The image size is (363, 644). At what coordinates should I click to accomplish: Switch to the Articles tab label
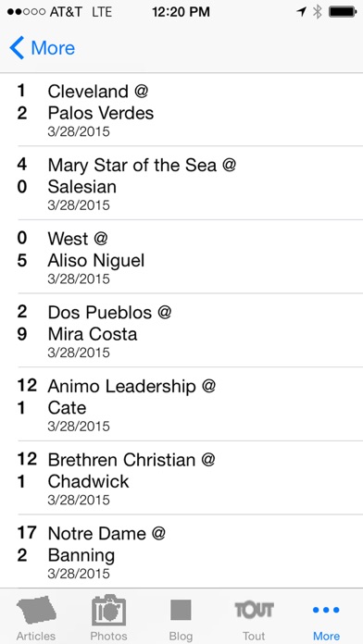(x=36, y=636)
